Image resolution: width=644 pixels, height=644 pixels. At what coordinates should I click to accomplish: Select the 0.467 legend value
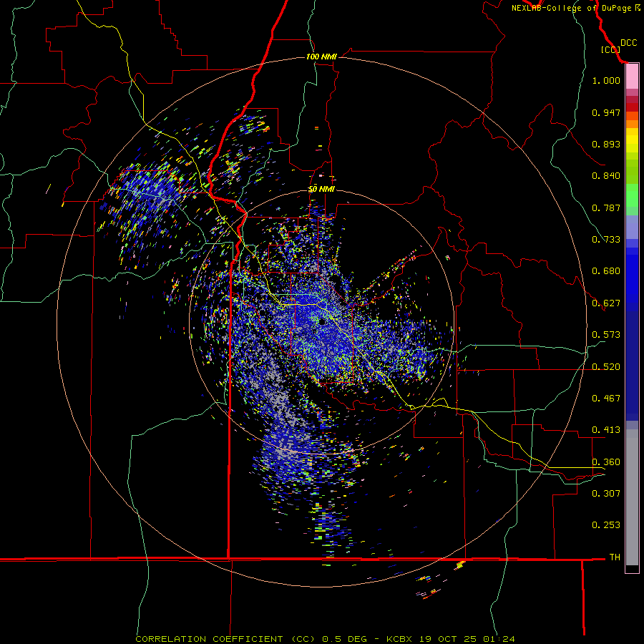coord(606,399)
